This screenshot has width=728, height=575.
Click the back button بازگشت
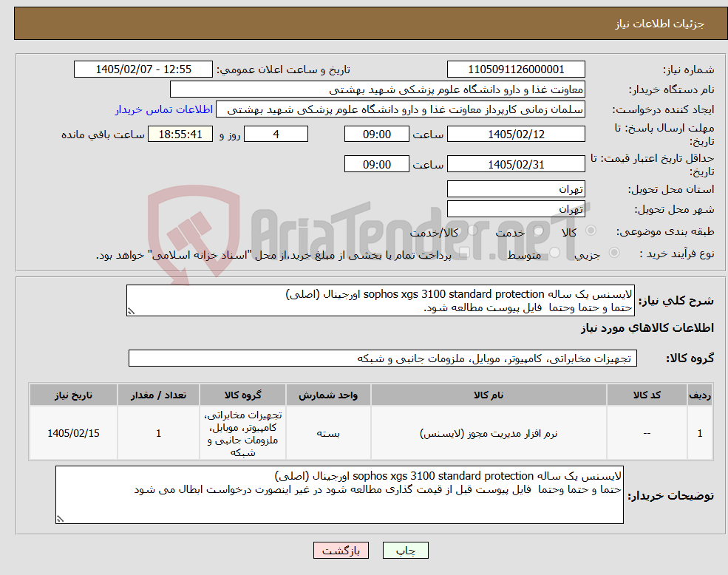point(341,551)
